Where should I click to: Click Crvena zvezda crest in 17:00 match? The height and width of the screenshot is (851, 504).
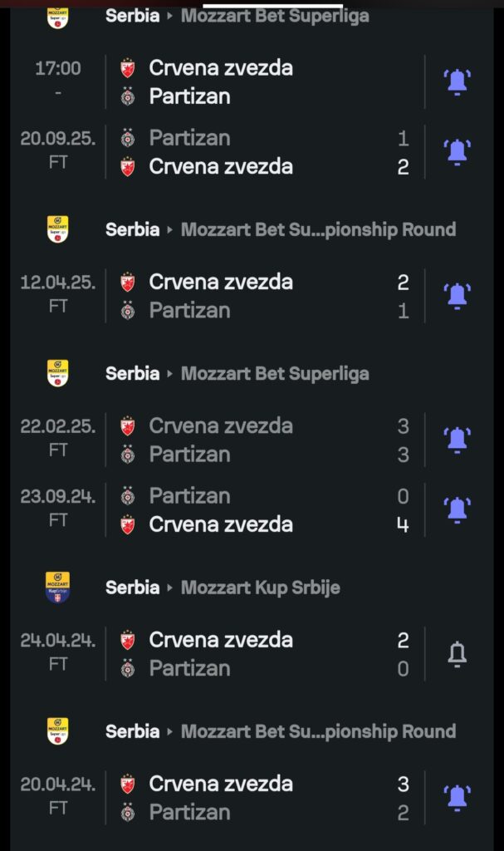pyautogui.click(x=128, y=68)
